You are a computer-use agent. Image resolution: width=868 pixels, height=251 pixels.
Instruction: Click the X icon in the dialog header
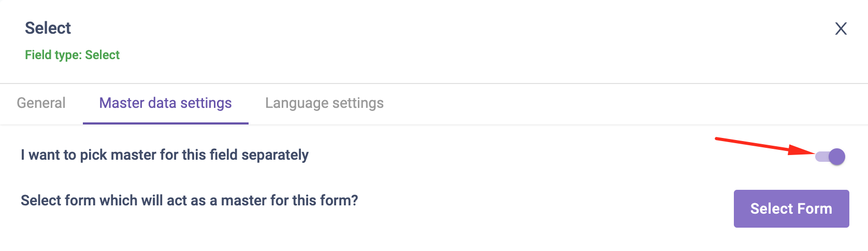coord(841,29)
